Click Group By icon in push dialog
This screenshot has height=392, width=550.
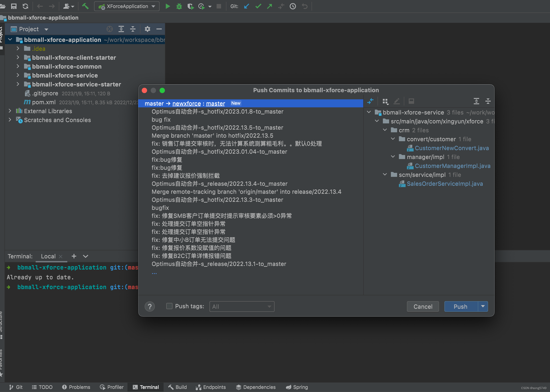[x=385, y=101]
